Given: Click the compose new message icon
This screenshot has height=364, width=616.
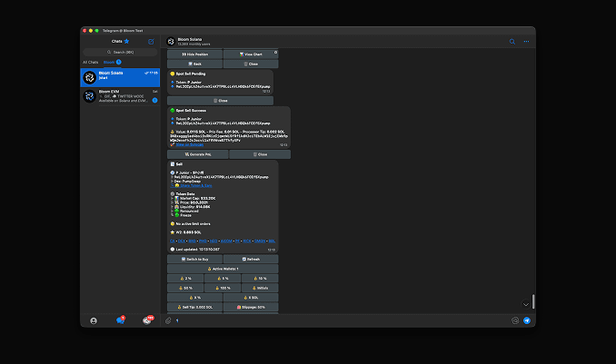Looking at the screenshot, I should click(x=151, y=42).
